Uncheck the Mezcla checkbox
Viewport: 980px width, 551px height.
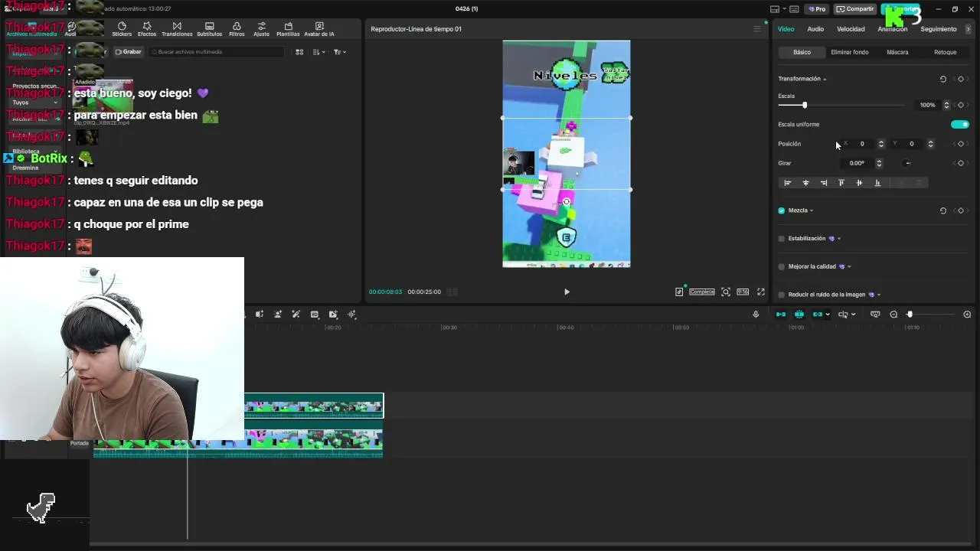coord(782,210)
